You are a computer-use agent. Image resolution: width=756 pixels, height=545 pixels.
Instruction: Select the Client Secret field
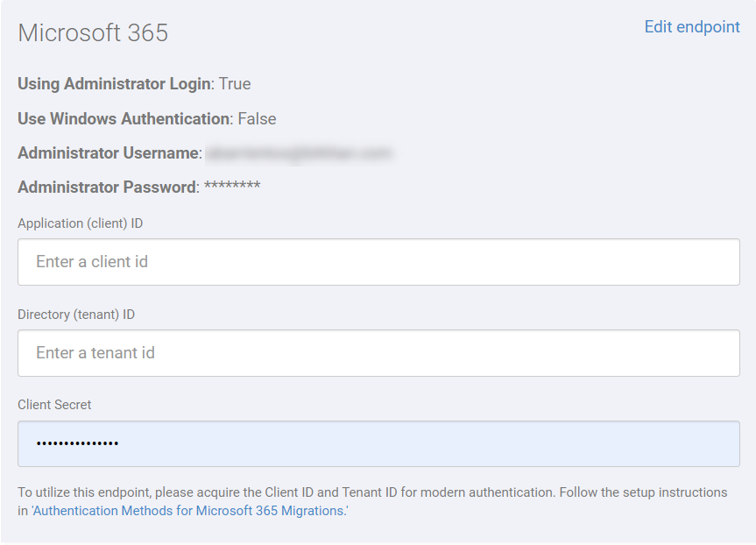click(377, 443)
